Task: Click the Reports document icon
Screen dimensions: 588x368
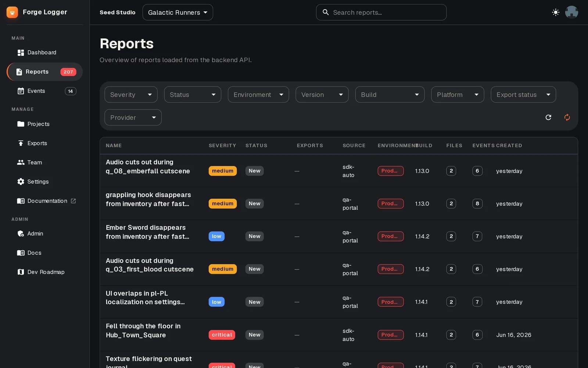Action: point(19,72)
